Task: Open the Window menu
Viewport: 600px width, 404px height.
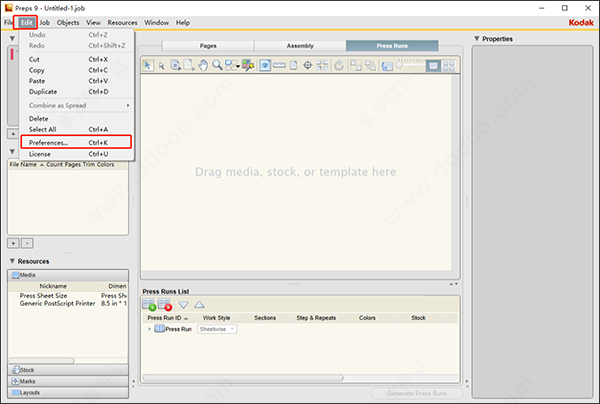Action: [157, 23]
